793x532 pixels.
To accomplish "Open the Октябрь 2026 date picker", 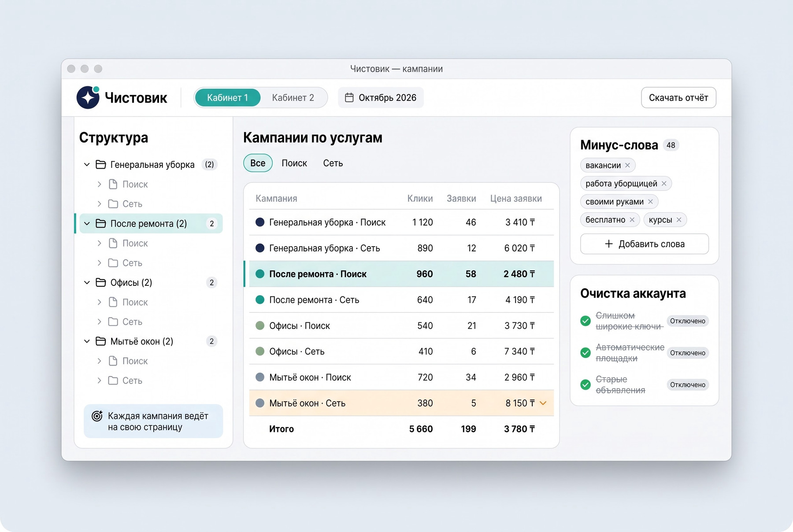I will [x=381, y=98].
